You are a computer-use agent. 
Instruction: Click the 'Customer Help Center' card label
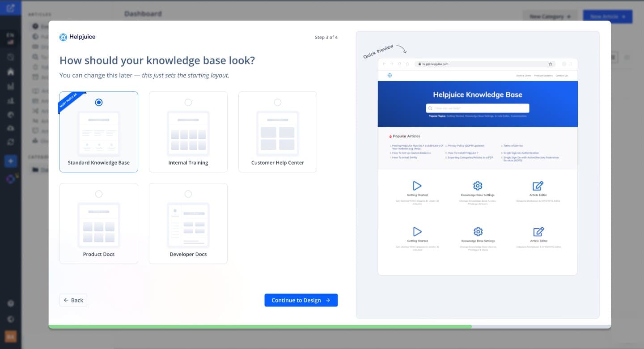tap(278, 163)
